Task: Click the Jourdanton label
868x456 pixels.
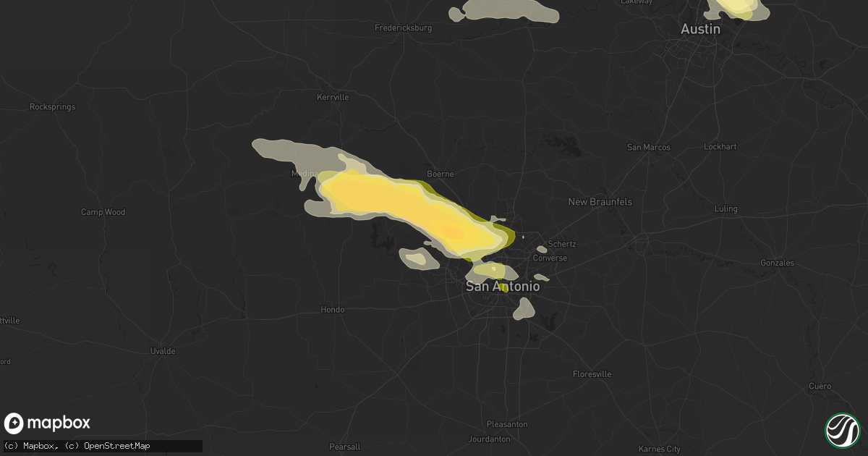Action: pos(490,439)
